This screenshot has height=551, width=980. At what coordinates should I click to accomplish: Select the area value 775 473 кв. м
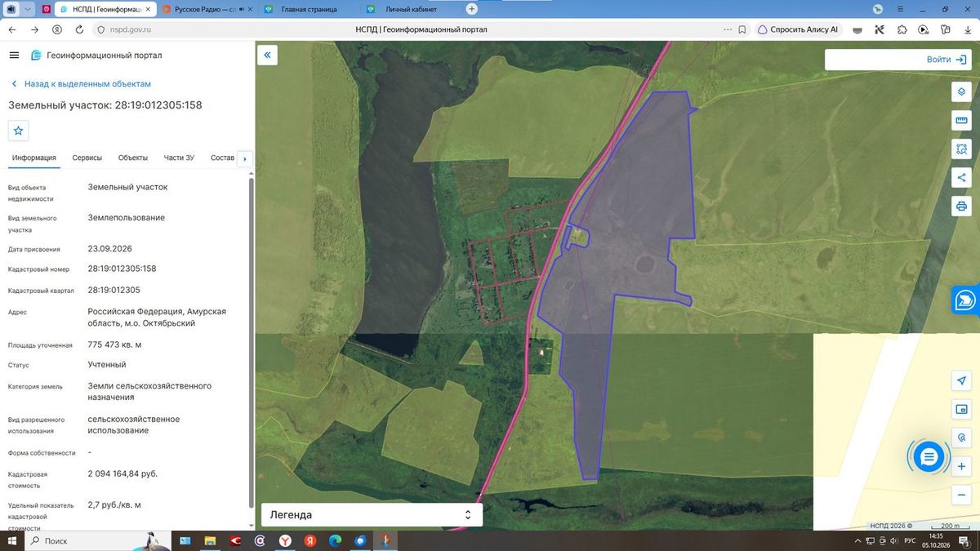tap(114, 344)
